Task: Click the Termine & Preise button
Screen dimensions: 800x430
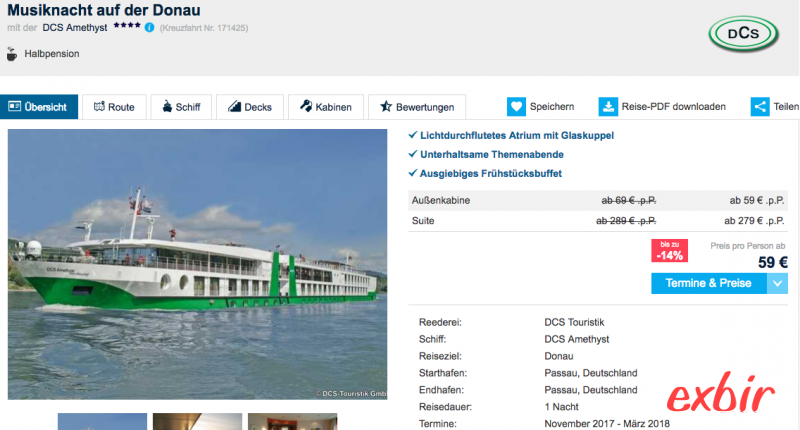Action: click(x=709, y=283)
